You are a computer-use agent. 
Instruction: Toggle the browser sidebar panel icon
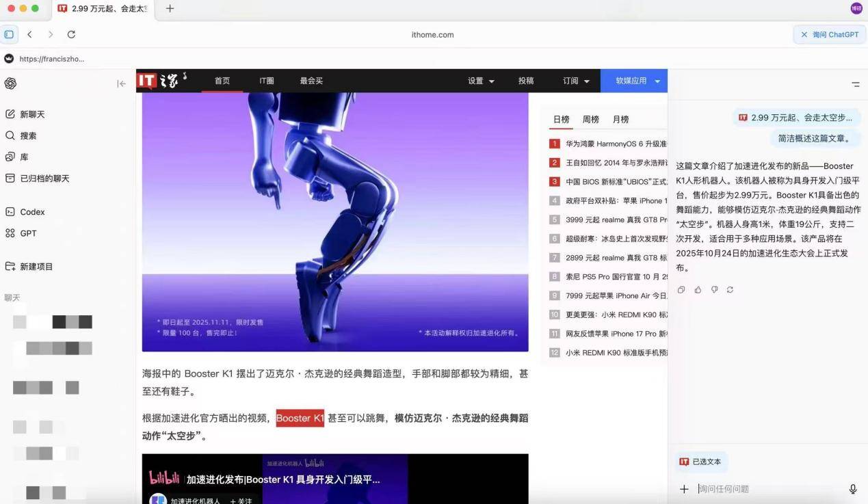point(9,34)
